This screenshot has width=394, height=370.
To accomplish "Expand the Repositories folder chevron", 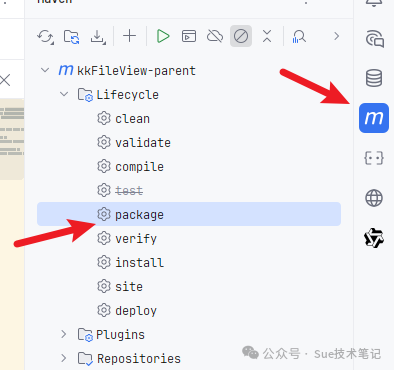I will (64, 358).
